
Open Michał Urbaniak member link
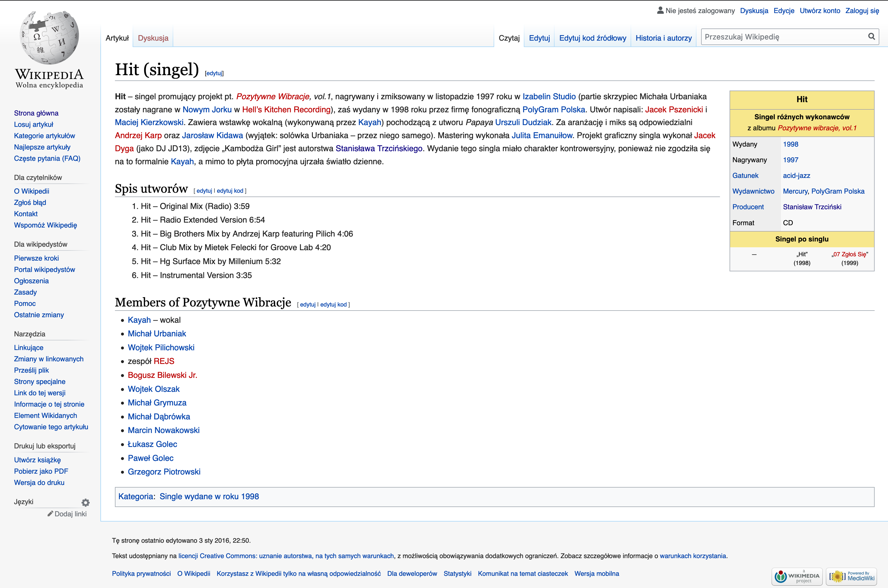[157, 333]
